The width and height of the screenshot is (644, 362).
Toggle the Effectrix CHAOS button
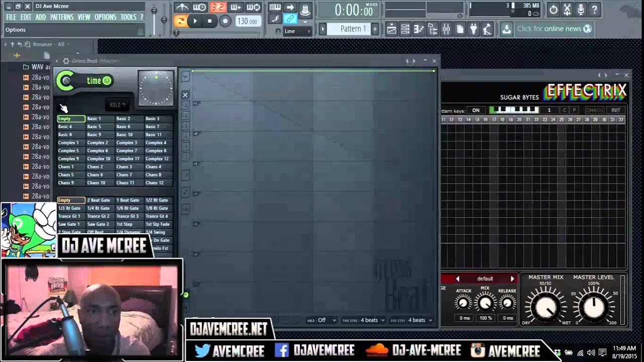594,110
